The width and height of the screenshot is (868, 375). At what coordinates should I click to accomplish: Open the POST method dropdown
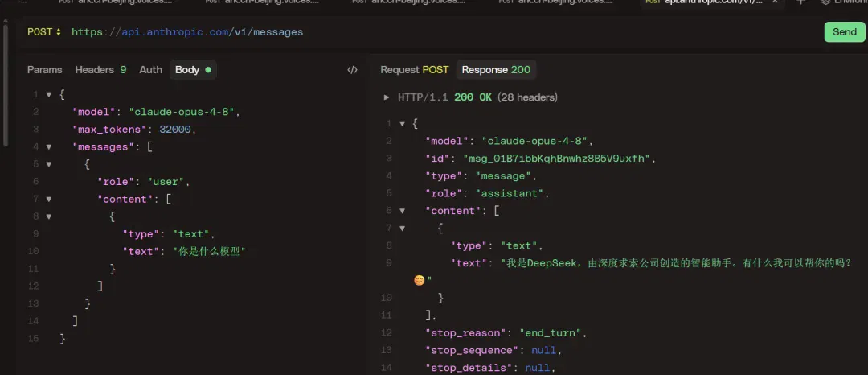(x=44, y=32)
